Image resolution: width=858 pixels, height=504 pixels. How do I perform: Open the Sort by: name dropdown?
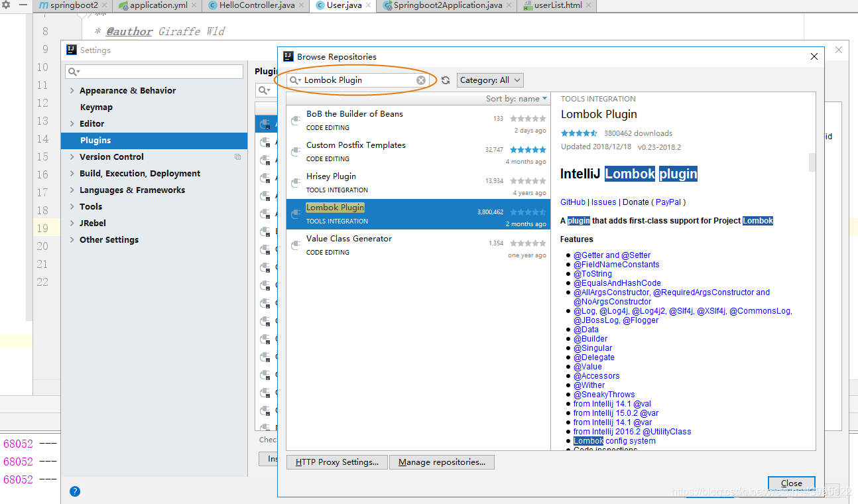coord(517,99)
